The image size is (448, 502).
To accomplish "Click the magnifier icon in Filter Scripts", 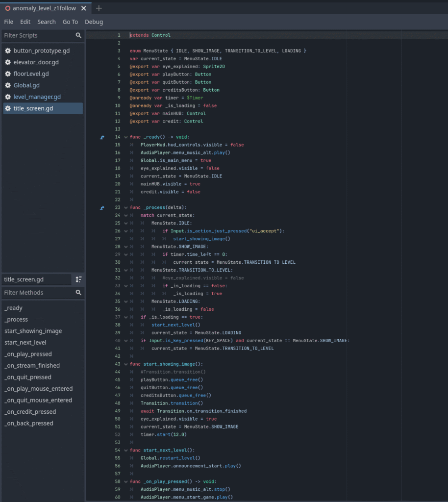I will [78, 36].
